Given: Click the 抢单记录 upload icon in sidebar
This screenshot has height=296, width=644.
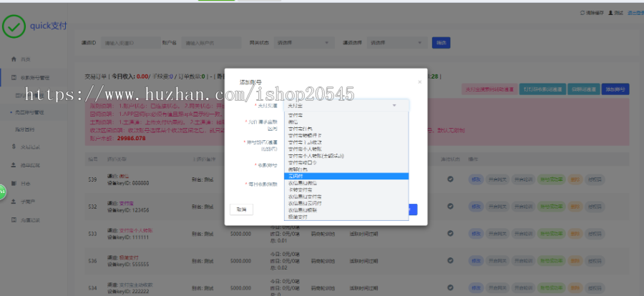Looking at the screenshot, I should point(14,165).
